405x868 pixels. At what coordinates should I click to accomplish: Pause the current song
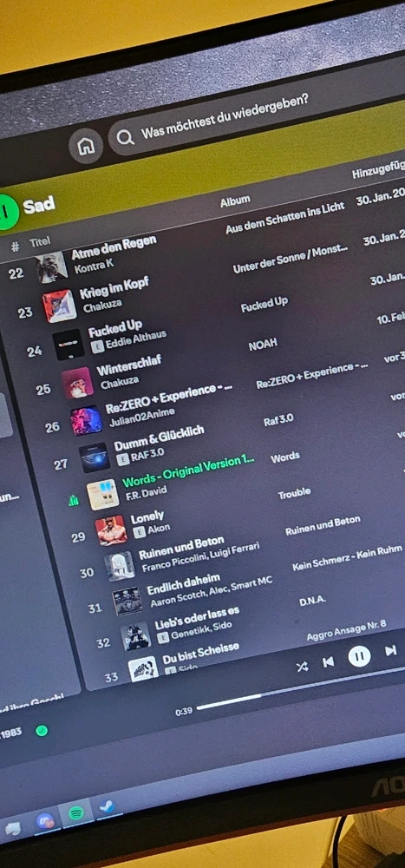(x=360, y=656)
